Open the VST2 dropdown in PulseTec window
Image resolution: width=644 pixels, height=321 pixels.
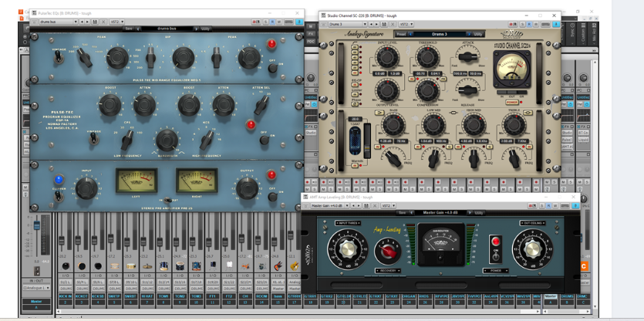point(117,22)
